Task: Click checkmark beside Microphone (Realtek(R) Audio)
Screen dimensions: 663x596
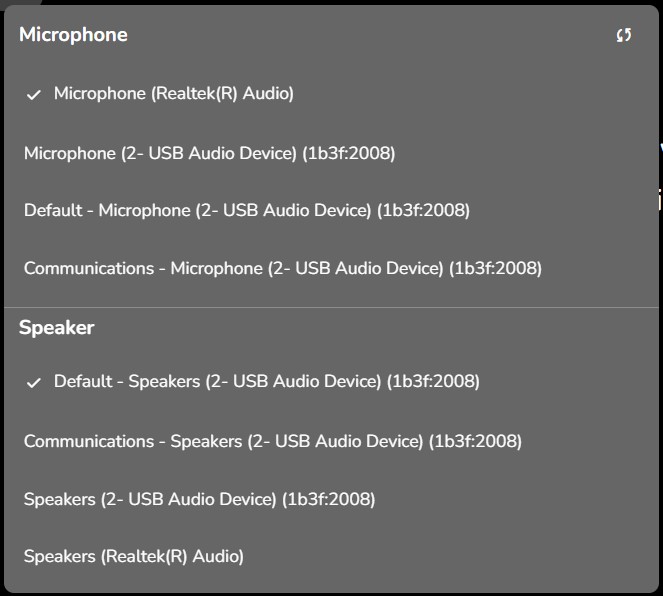Action: (x=34, y=95)
